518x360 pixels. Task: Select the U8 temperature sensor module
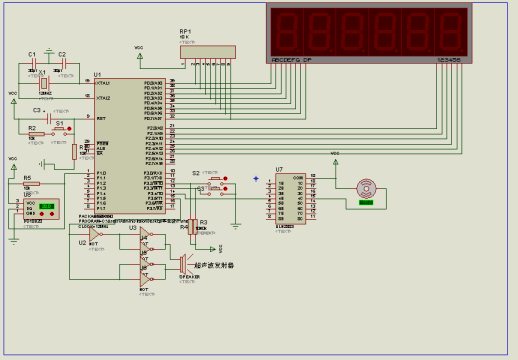click(41, 209)
